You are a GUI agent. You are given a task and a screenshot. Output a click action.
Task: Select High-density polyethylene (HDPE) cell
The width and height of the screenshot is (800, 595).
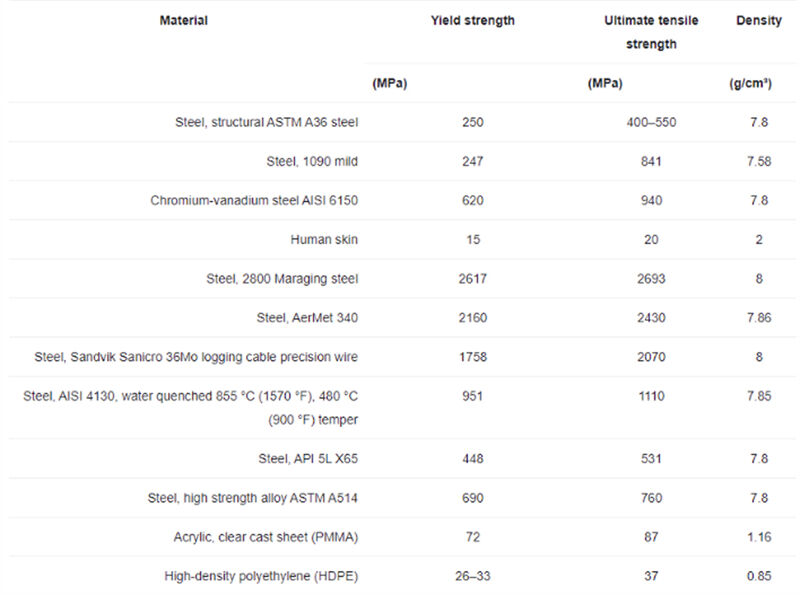[x=261, y=576]
